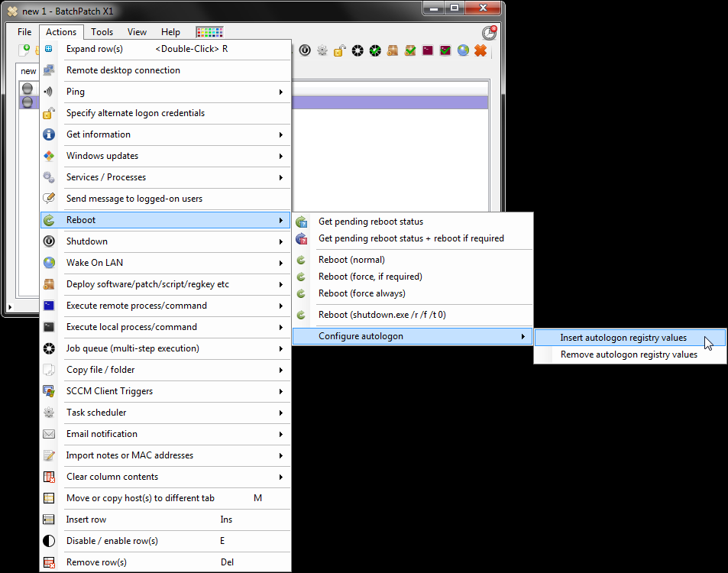Choose Disable / enable row(s)

[x=165, y=540]
